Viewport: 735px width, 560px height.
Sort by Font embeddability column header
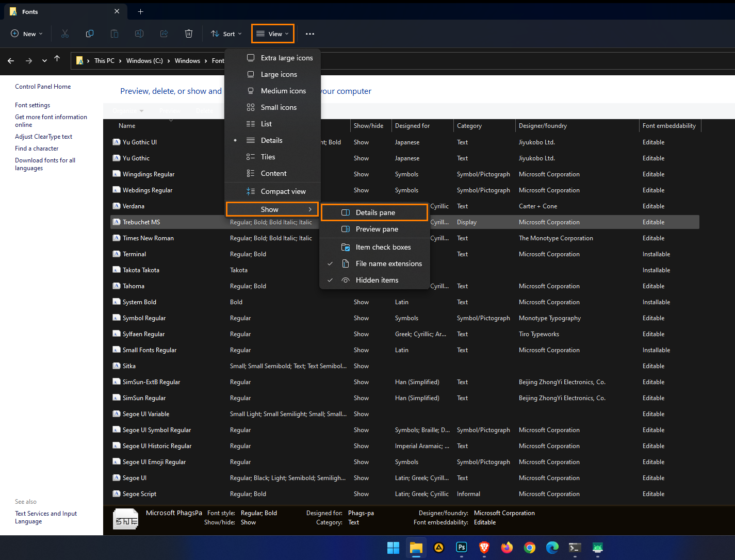point(669,126)
